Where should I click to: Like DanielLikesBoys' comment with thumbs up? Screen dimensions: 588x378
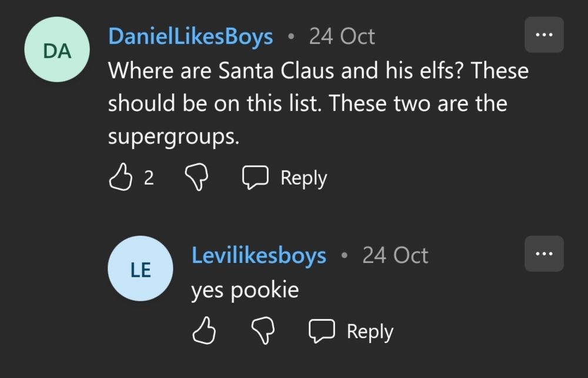[121, 178]
